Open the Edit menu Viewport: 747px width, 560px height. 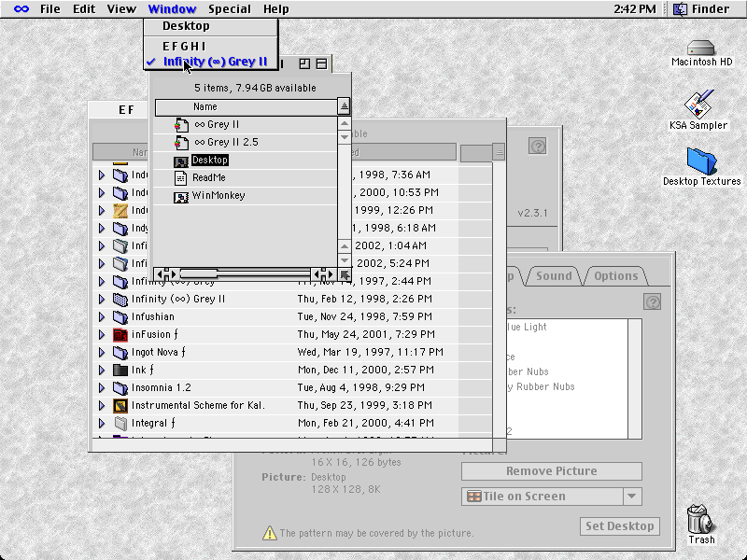(84, 9)
